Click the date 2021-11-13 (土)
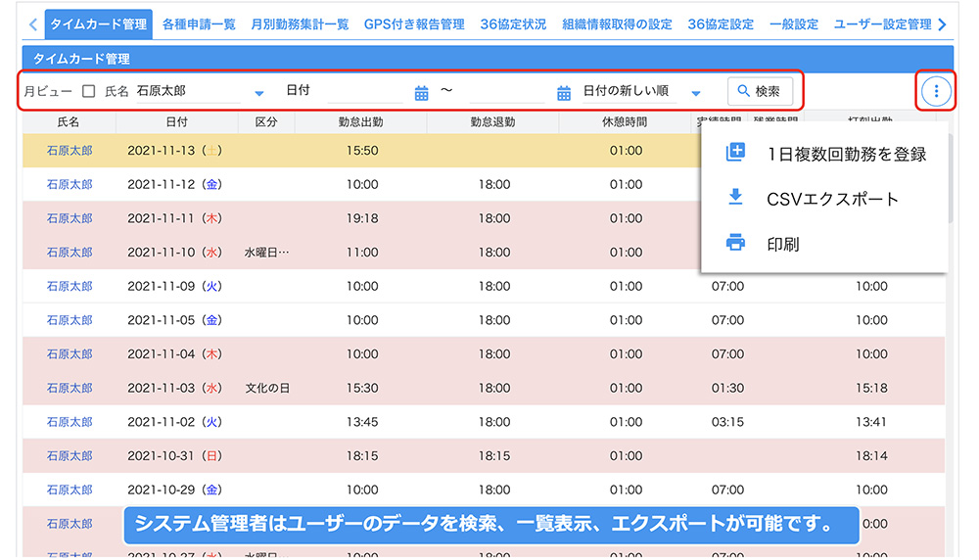Viewport: 979px width, 560px height. pyautogui.click(x=175, y=151)
